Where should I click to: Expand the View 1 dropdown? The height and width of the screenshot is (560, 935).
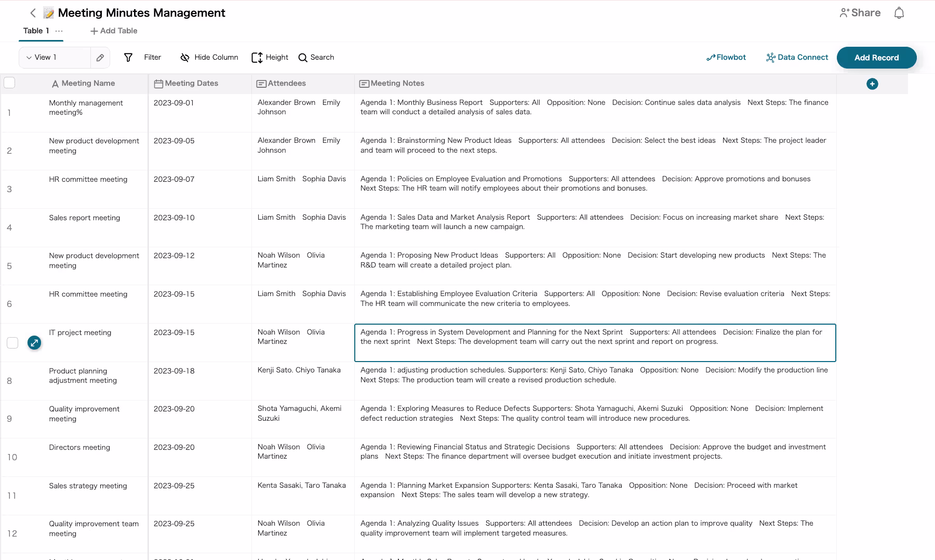tap(29, 58)
